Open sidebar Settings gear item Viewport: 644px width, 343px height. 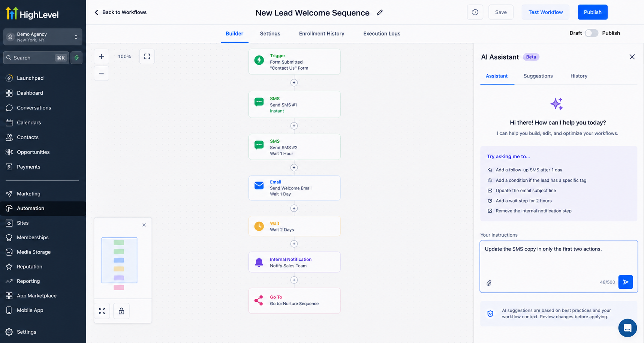click(43, 332)
